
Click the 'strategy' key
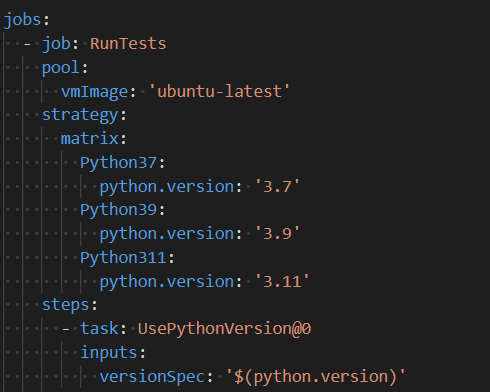(x=80, y=116)
